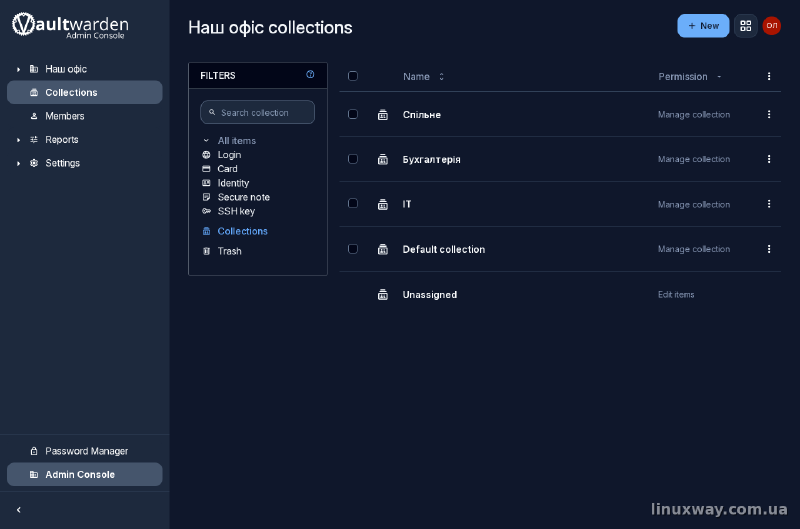The width and height of the screenshot is (800, 529).
Task: Click the Admin Console building icon
Action: click(x=34, y=474)
